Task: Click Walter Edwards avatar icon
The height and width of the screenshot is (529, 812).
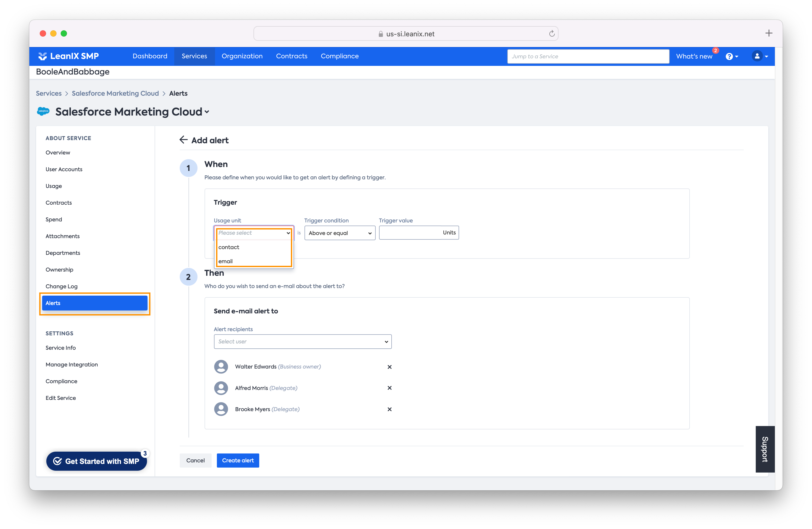Action: click(x=221, y=367)
